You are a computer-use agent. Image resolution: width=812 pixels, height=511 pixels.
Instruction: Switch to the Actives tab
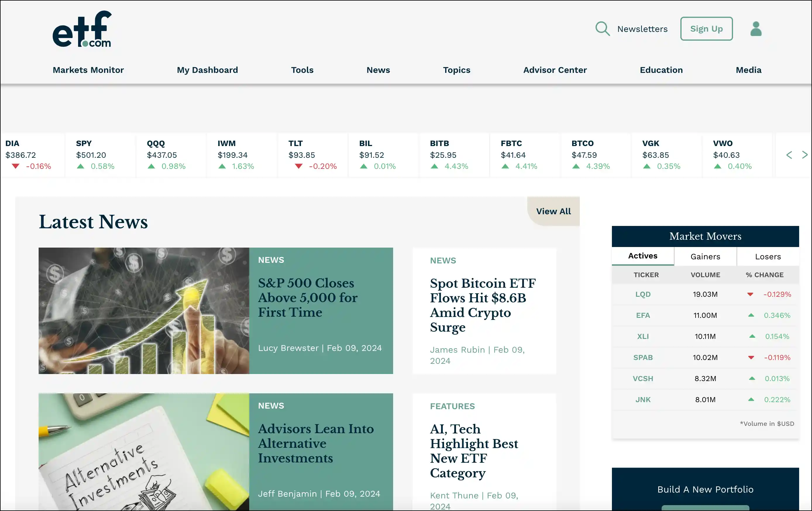pyautogui.click(x=643, y=256)
